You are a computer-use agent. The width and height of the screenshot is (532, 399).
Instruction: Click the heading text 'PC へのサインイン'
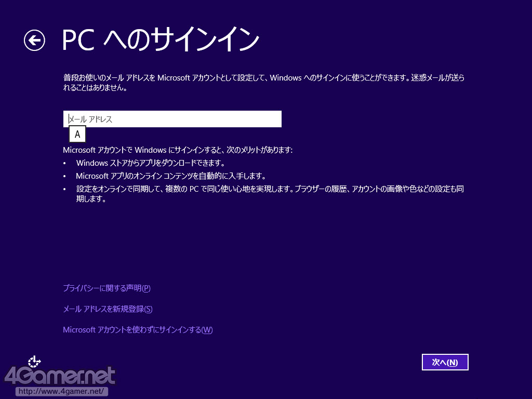(x=161, y=39)
